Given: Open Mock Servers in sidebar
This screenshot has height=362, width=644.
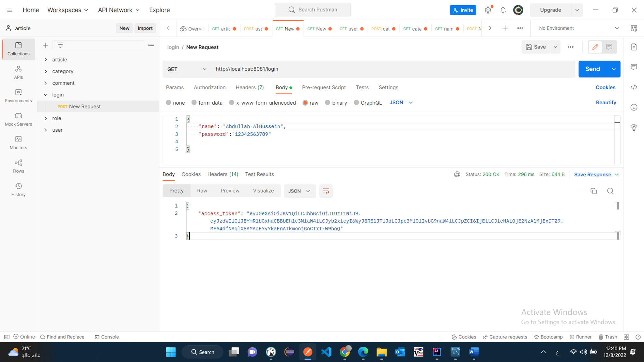Looking at the screenshot, I should pos(18,119).
